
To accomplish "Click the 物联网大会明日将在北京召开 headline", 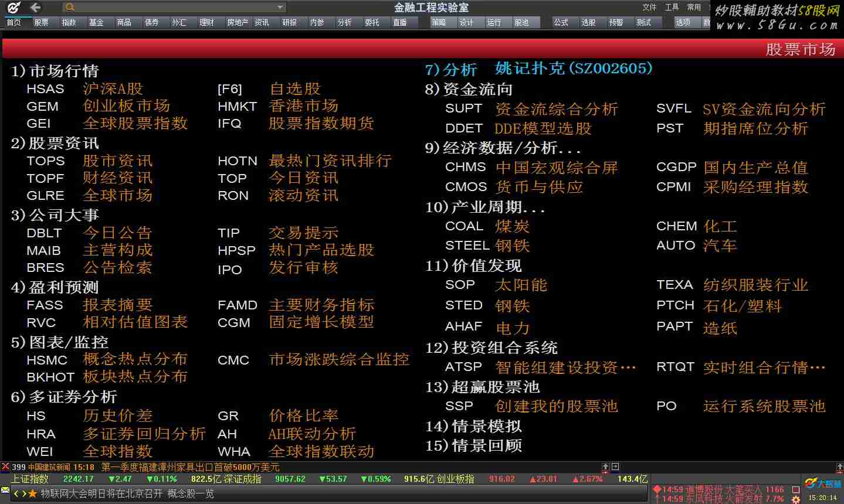I will (101, 493).
